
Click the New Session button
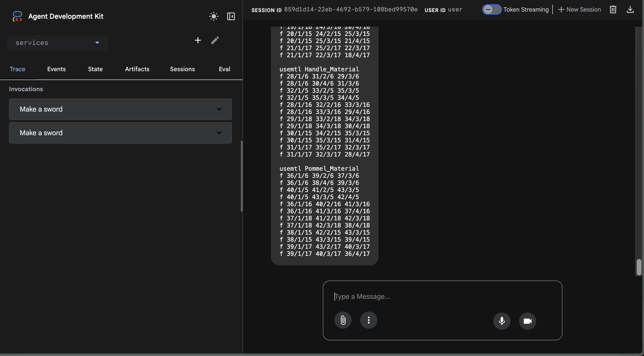579,9
